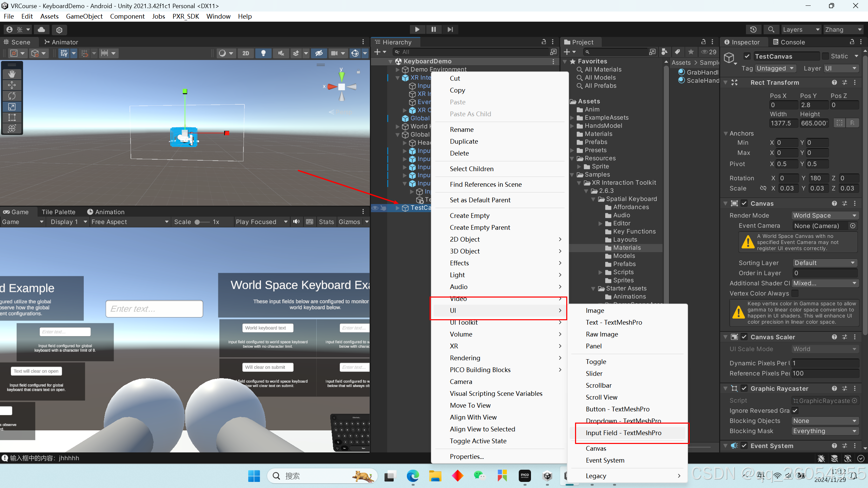The height and width of the screenshot is (488, 868).
Task: Uncheck the TestCanvas active checkbox
Action: tap(747, 56)
